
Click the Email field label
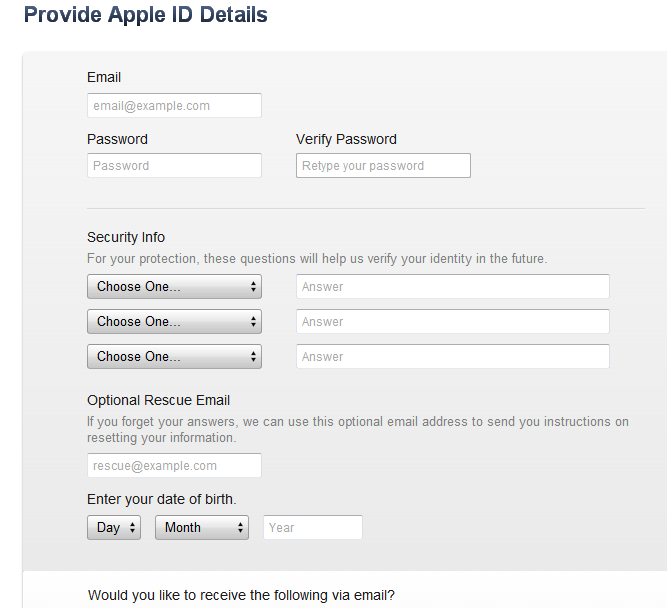104,78
